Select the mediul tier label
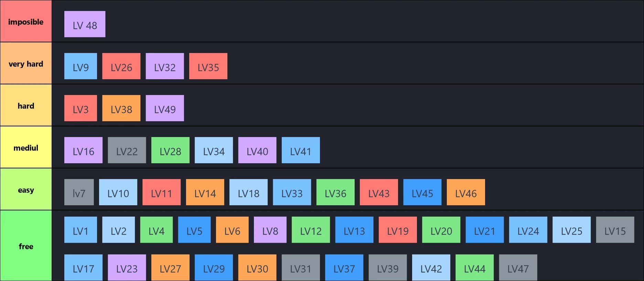 click(26, 147)
